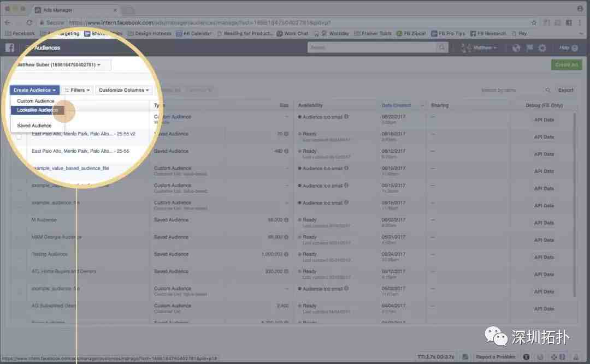Go back with the browser back arrow

coord(8,22)
